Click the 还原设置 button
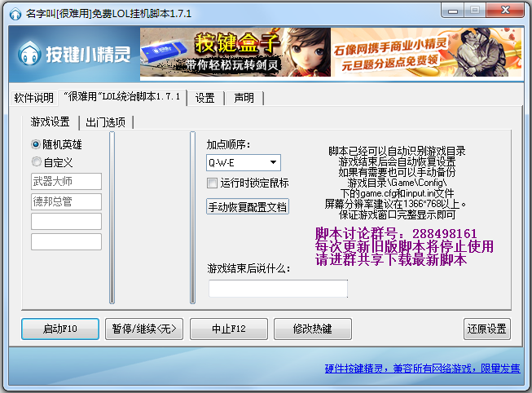The height and width of the screenshot is (393, 532). point(487,329)
